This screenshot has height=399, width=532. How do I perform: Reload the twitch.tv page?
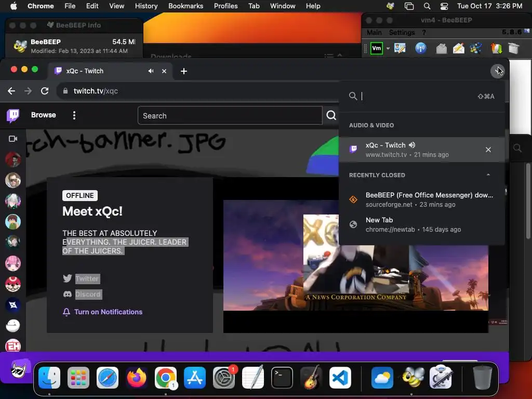45,91
